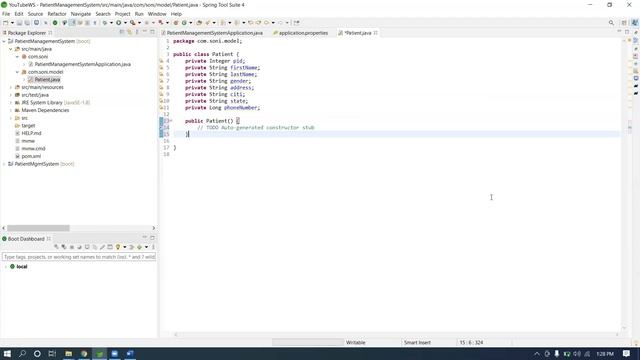The width and height of the screenshot is (640, 360).
Task: Select src/test/java in Package Explorer
Action: [x=35, y=95]
